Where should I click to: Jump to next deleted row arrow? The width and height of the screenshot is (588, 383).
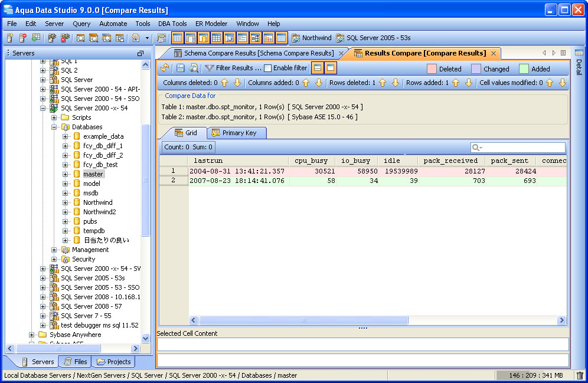click(x=394, y=83)
